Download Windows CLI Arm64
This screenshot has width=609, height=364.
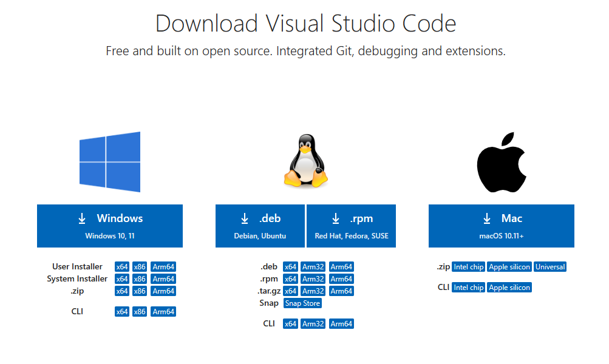click(x=163, y=312)
